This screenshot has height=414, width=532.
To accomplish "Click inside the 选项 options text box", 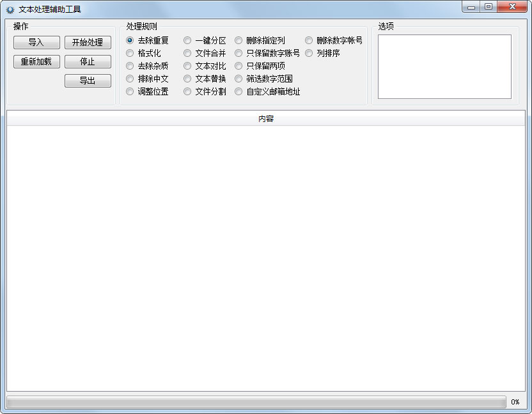I will coord(444,67).
